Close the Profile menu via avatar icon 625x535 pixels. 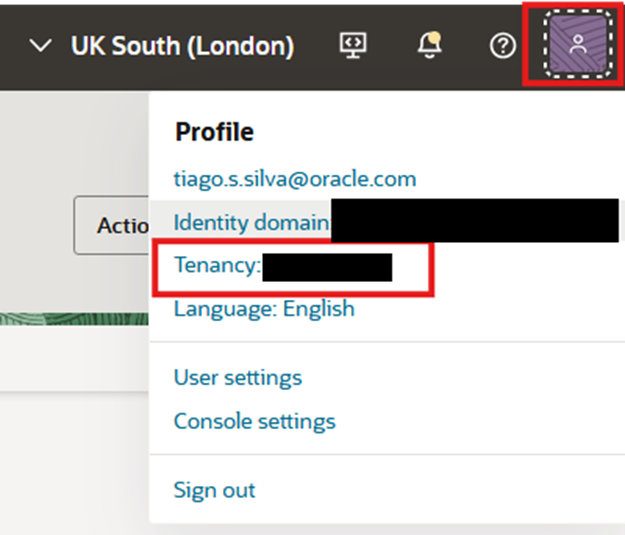(576, 44)
